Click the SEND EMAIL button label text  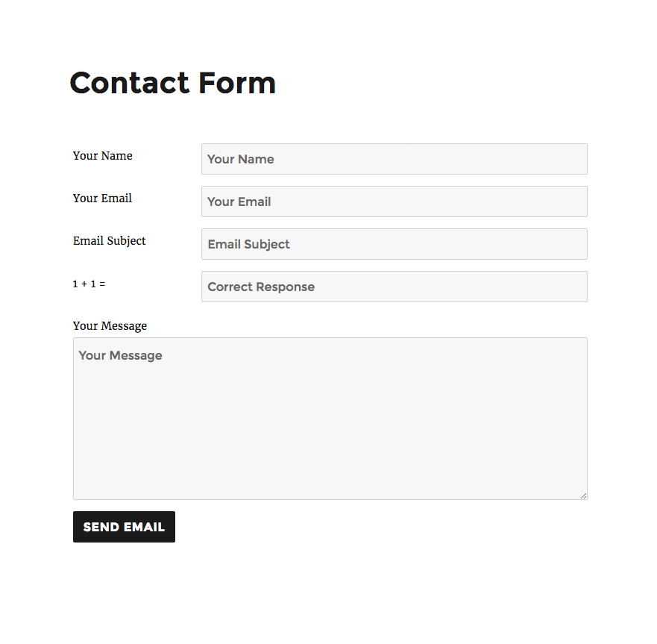coord(124,527)
